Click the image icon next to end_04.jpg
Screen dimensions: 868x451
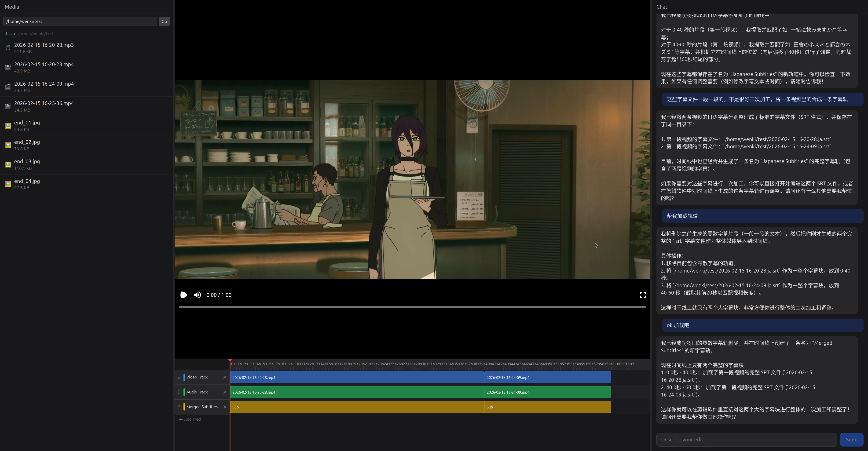point(7,184)
